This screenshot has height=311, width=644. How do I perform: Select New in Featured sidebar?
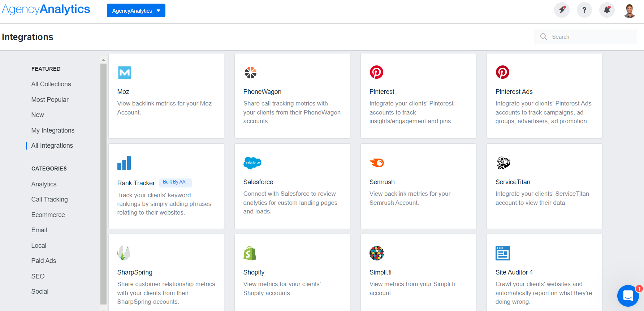[38, 115]
